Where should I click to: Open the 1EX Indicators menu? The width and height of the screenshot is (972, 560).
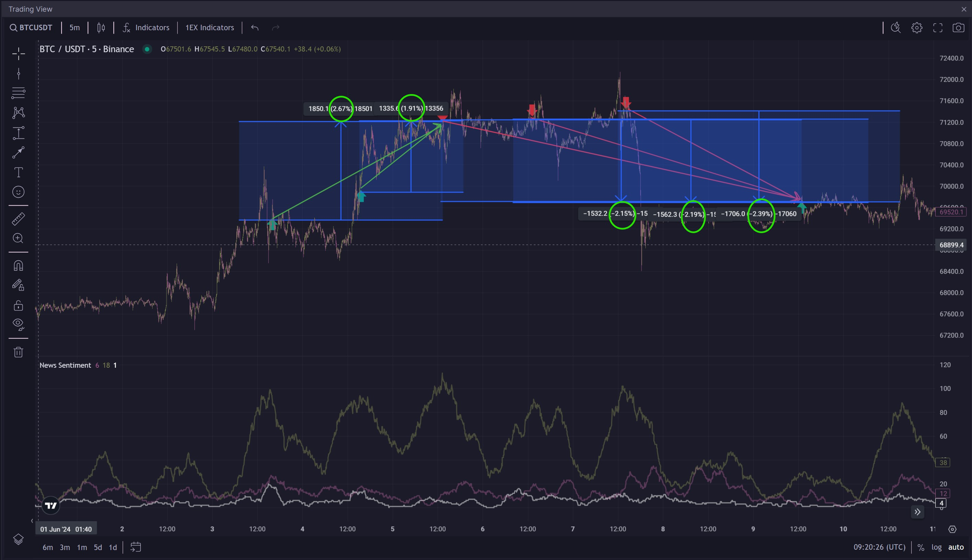point(210,28)
